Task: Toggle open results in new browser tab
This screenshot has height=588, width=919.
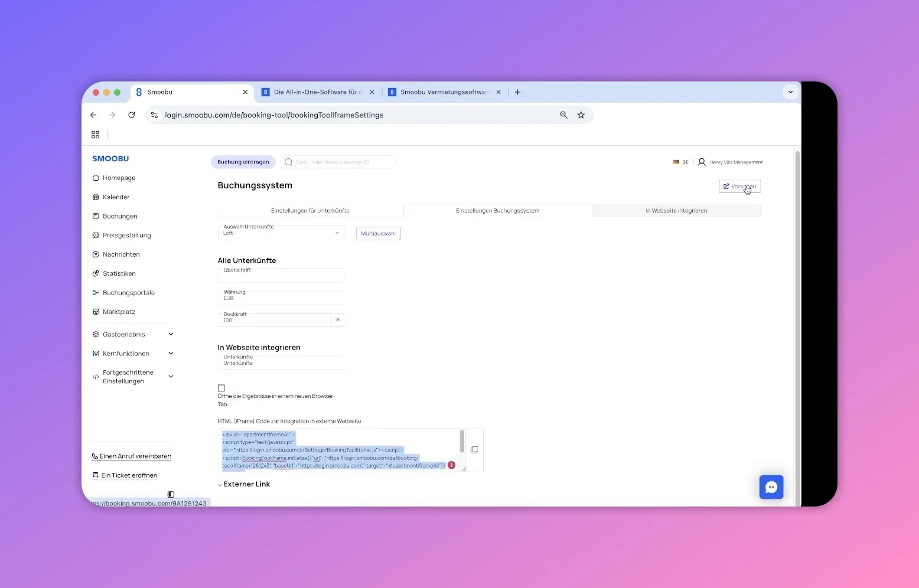Action: coord(221,388)
